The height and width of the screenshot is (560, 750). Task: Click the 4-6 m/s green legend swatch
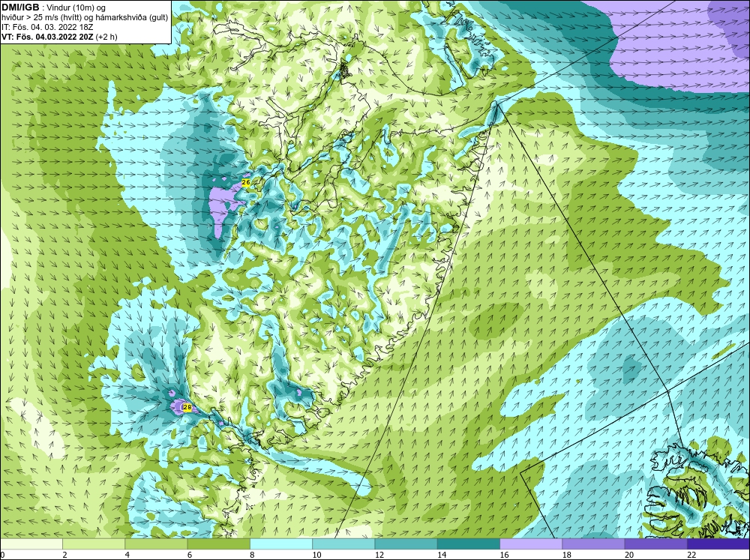(x=156, y=544)
